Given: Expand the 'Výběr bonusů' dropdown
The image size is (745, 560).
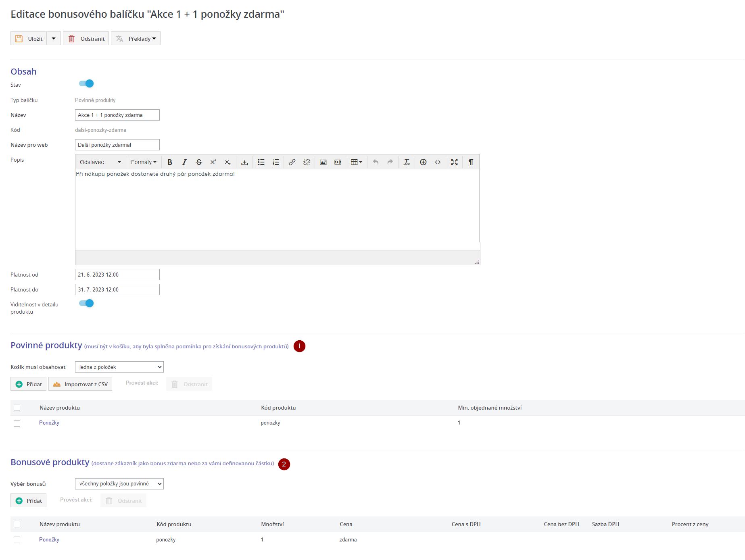Looking at the screenshot, I should pos(119,484).
